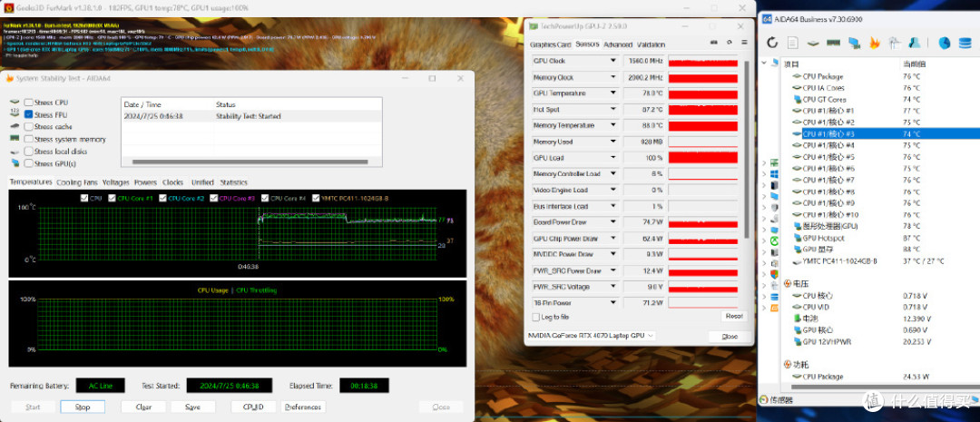This screenshot has width=980, height=422.
Task: Click the GPU Load red usage graph bar
Action: [x=702, y=158]
